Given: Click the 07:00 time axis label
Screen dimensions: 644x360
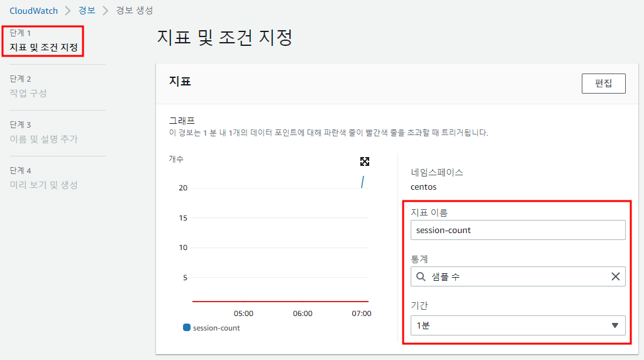Looking at the screenshot, I should coord(362,314).
